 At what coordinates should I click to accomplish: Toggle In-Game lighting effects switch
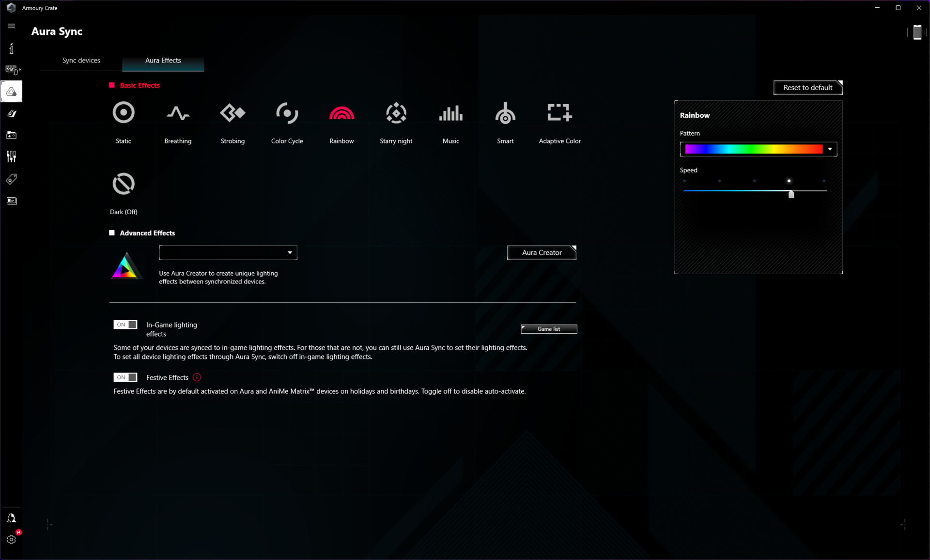[x=125, y=325]
